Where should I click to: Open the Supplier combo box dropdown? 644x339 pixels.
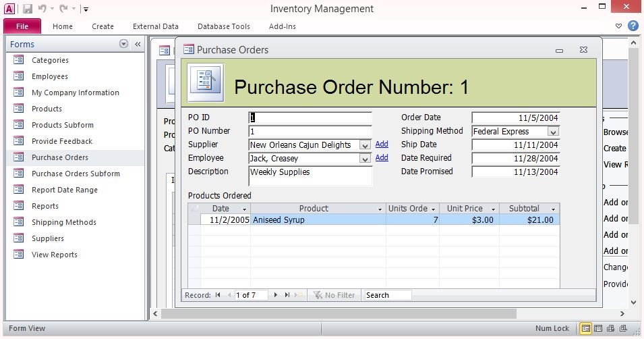tap(365, 145)
